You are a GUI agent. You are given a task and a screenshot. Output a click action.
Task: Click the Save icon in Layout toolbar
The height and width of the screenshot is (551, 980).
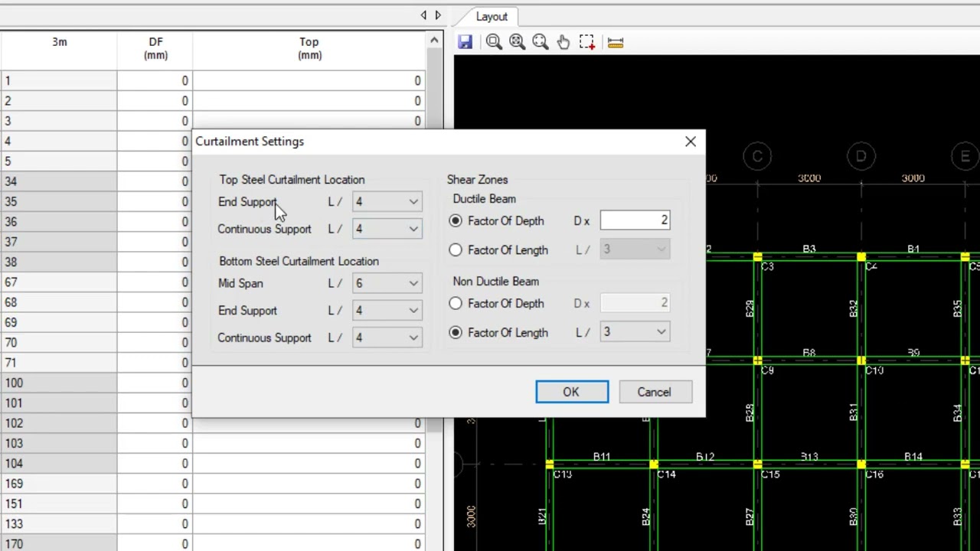coord(465,42)
